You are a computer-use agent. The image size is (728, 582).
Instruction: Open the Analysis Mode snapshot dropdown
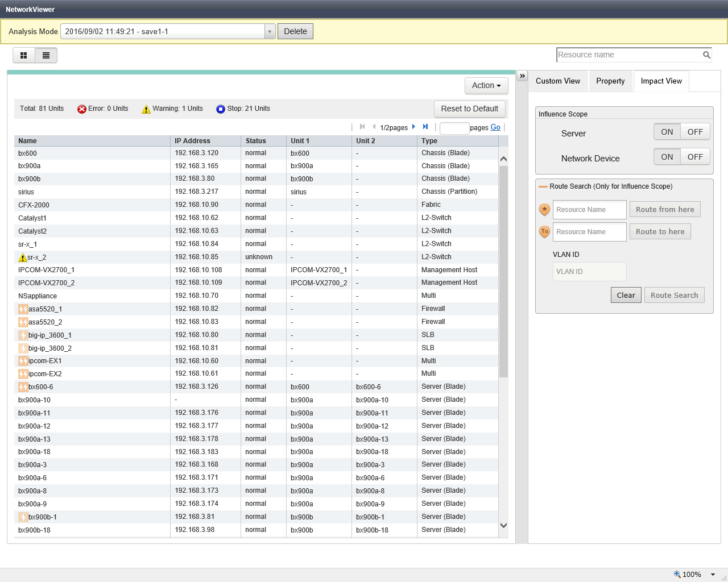click(270, 31)
